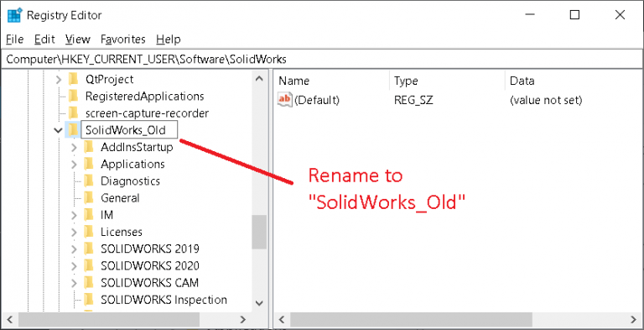
Task: Select the (Default) value name
Action: 317,100
